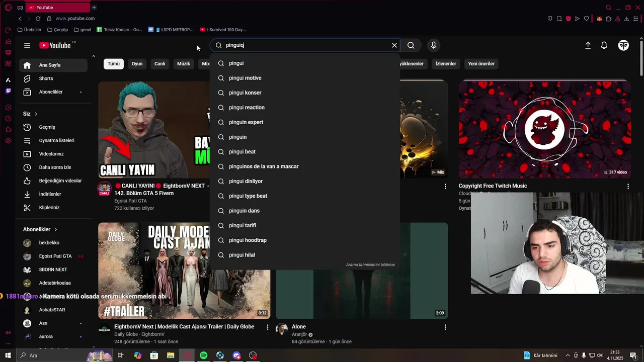Expand the Abonelikler subscriptions header
The width and height of the screenshot is (644, 362).
(x=40, y=229)
